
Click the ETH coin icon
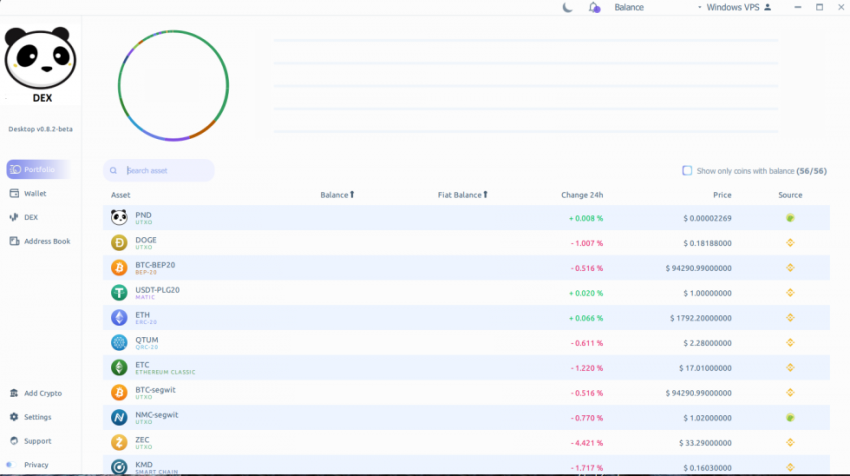point(119,317)
